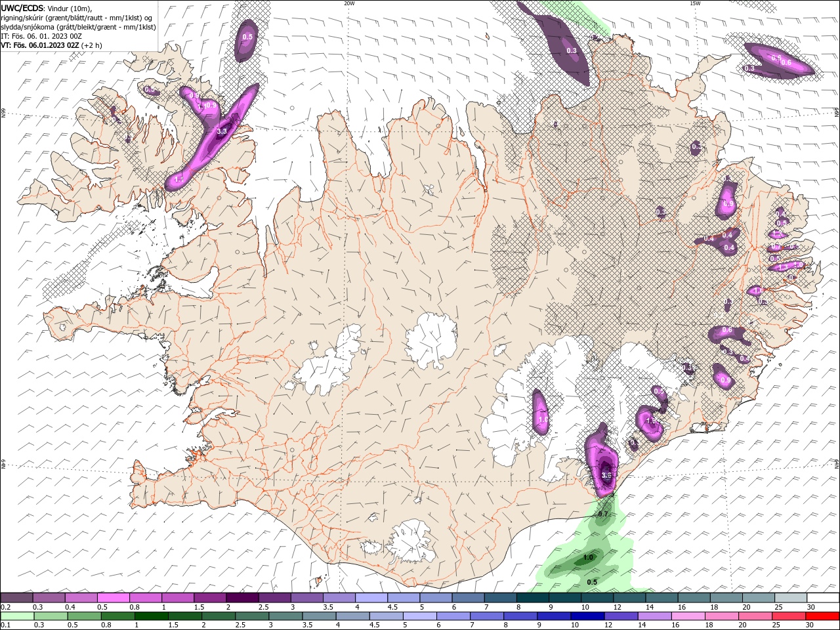This screenshot has width=840, height=630.
Task: Select the palest green 0.1 rain legend swatch
Action: [16, 616]
